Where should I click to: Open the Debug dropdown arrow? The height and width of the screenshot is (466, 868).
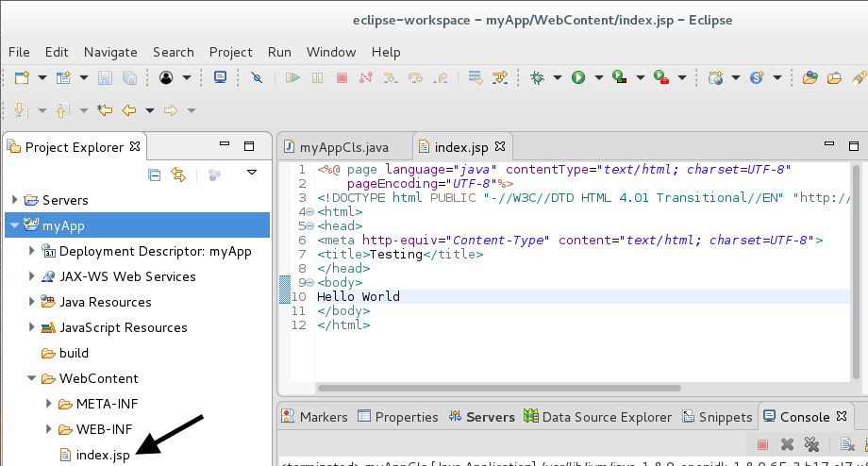(x=558, y=77)
